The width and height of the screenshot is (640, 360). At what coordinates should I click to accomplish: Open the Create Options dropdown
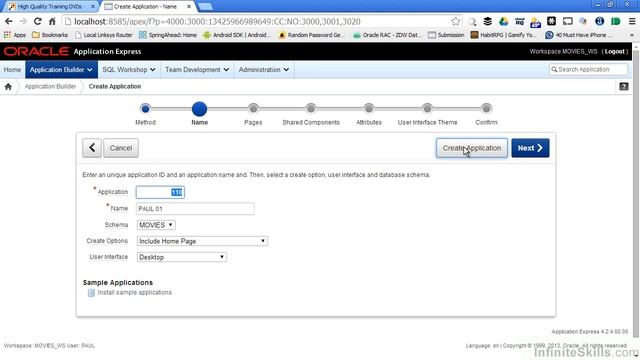pos(202,241)
